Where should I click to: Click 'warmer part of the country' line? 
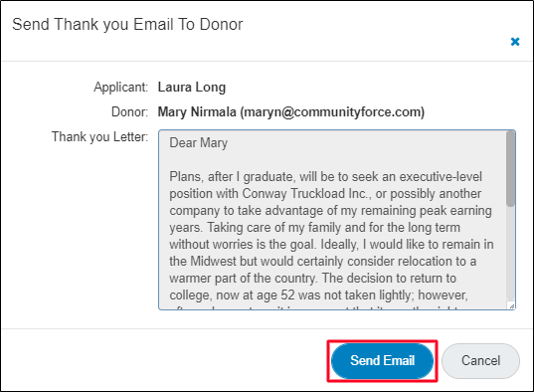(244, 279)
